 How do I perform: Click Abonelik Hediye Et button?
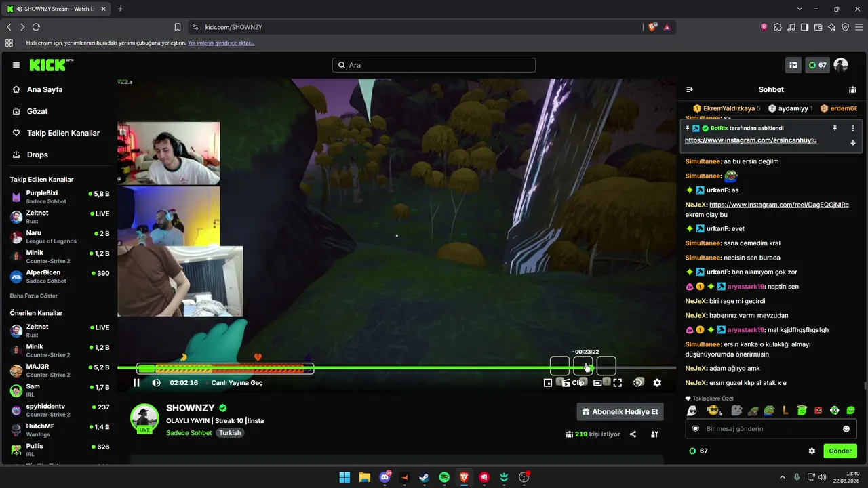(620, 411)
